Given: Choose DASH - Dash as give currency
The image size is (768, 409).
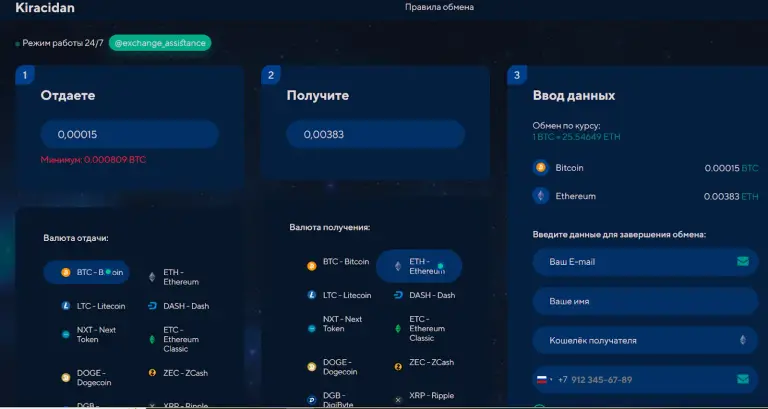Looking at the screenshot, I should [178, 306].
